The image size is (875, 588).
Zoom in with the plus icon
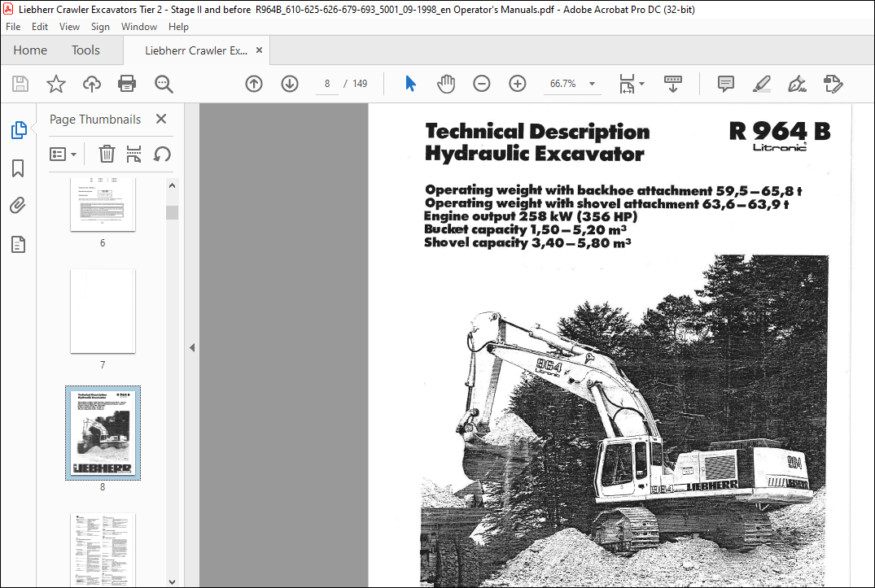518,84
